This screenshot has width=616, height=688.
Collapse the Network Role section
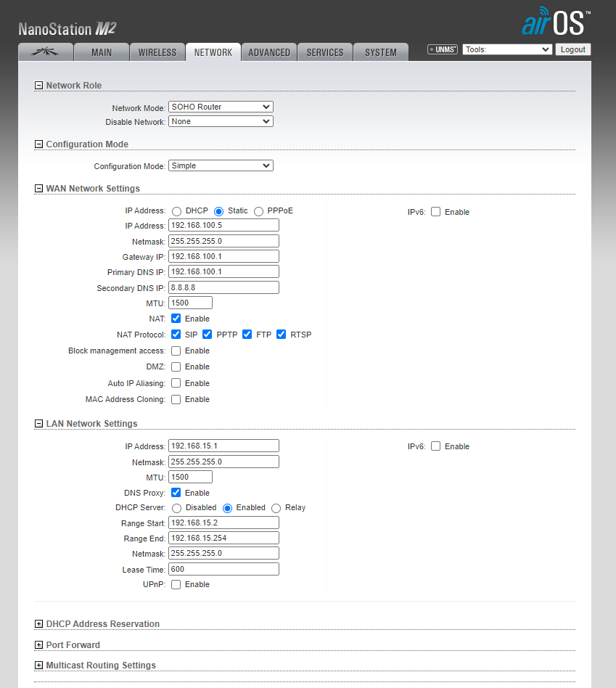coord(38,86)
